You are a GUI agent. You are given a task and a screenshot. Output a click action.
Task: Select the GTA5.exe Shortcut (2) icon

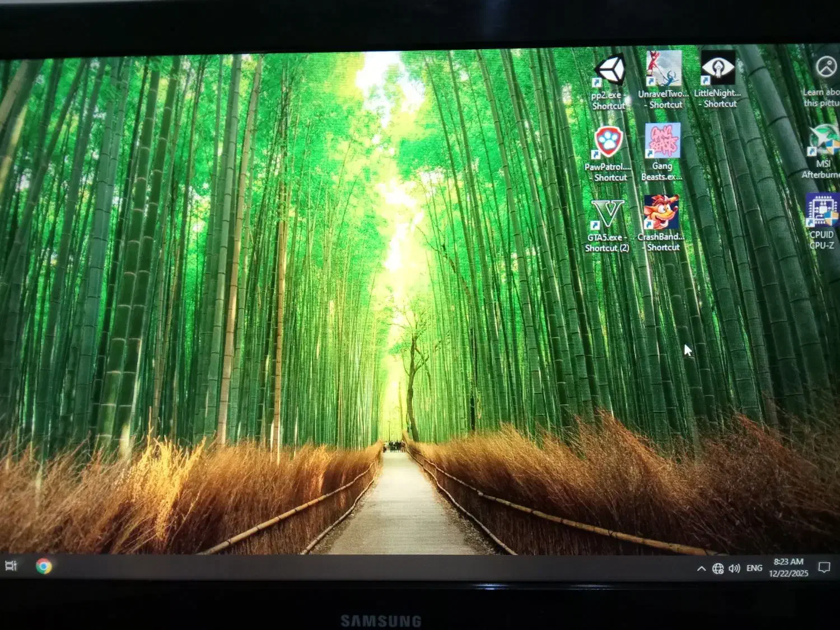click(x=608, y=214)
